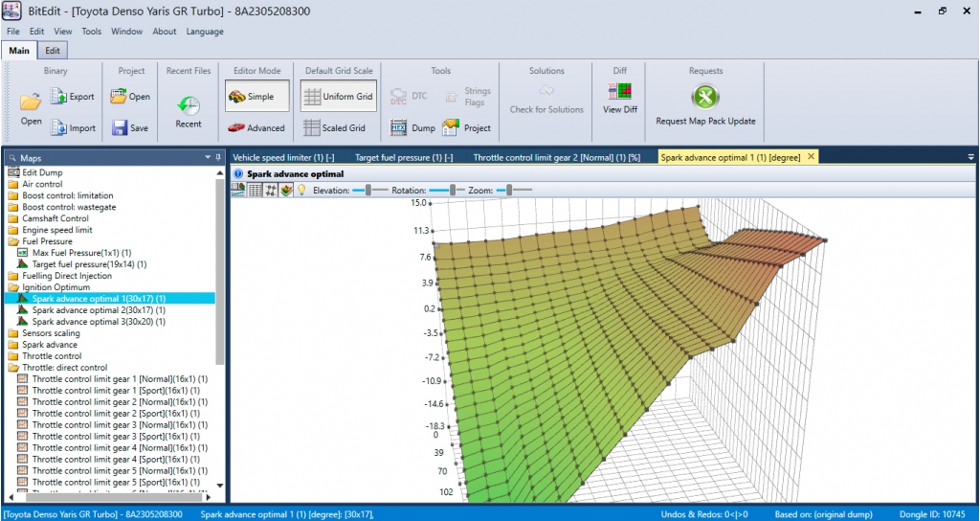
Task: Toggle the Maps panel pin
Action: (x=218, y=158)
